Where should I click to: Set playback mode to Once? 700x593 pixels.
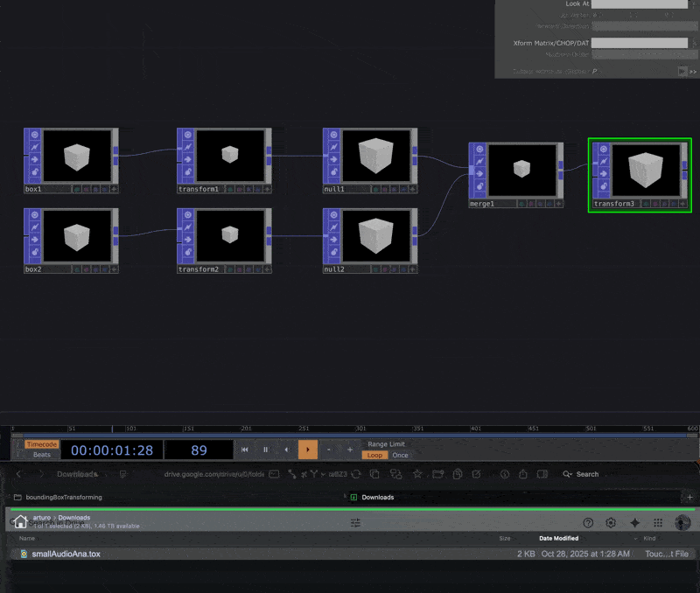pyautogui.click(x=400, y=455)
